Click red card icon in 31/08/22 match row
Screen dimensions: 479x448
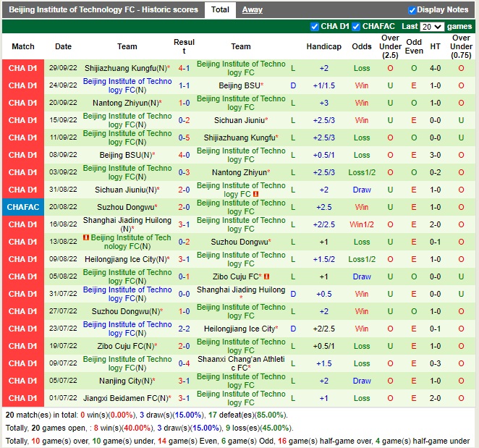click(x=256, y=195)
